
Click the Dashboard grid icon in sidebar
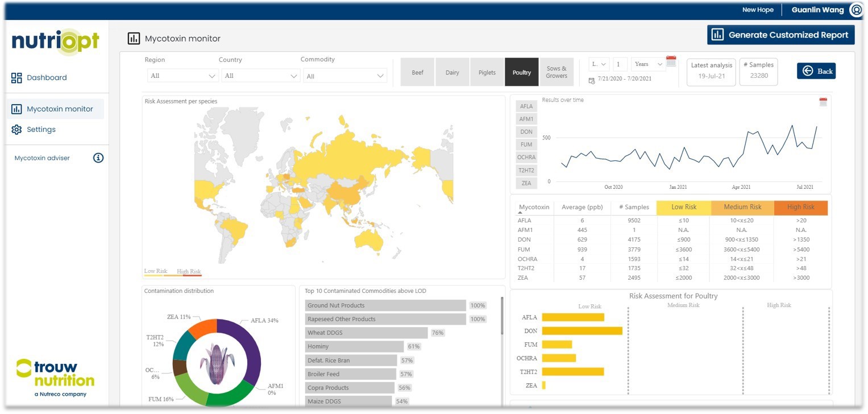coord(16,78)
